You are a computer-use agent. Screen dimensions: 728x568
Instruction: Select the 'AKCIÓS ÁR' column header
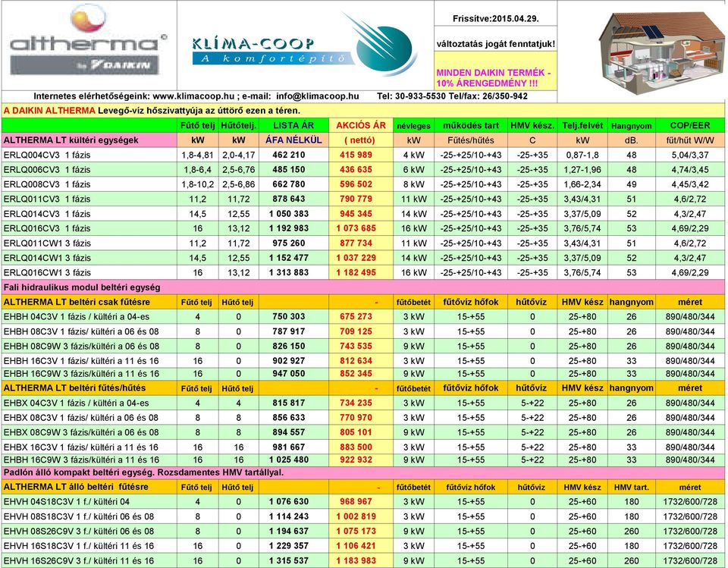click(361, 125)
